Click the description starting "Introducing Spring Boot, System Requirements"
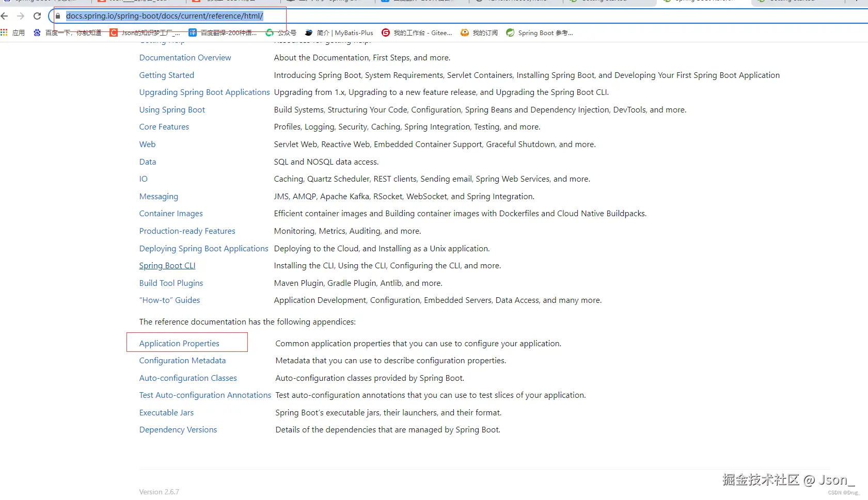Viewport: 868px width, 500px height. (527, 75)
